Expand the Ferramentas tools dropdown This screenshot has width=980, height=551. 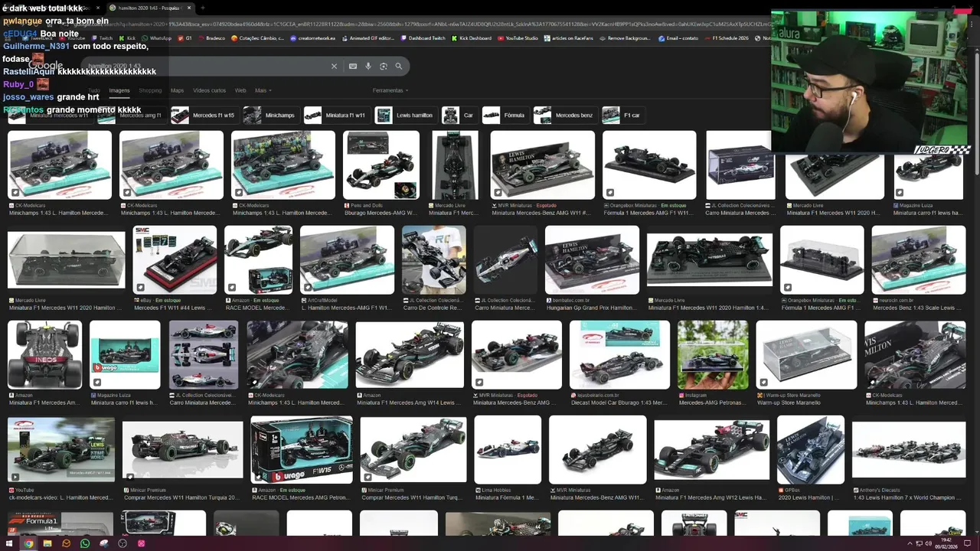(390, 90)
